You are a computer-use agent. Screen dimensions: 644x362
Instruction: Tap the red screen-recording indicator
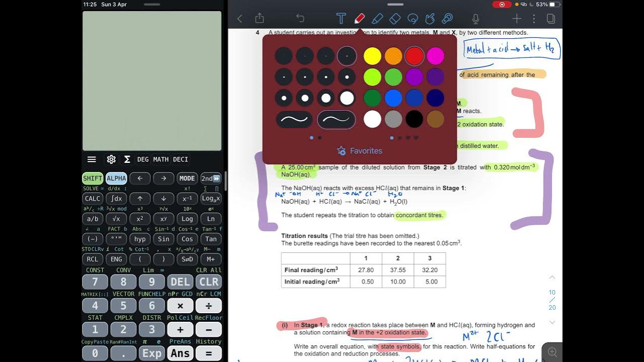point(502,5)
